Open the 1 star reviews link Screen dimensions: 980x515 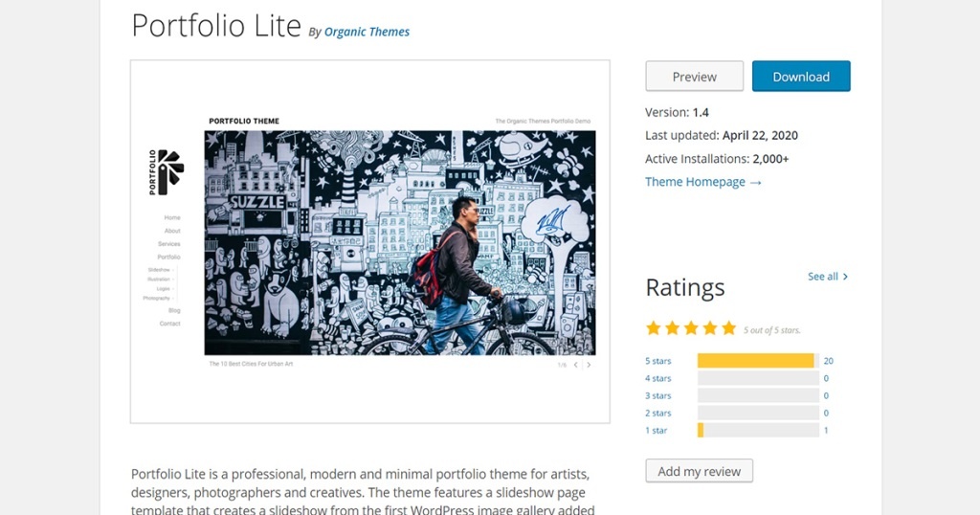click(657, 431)
